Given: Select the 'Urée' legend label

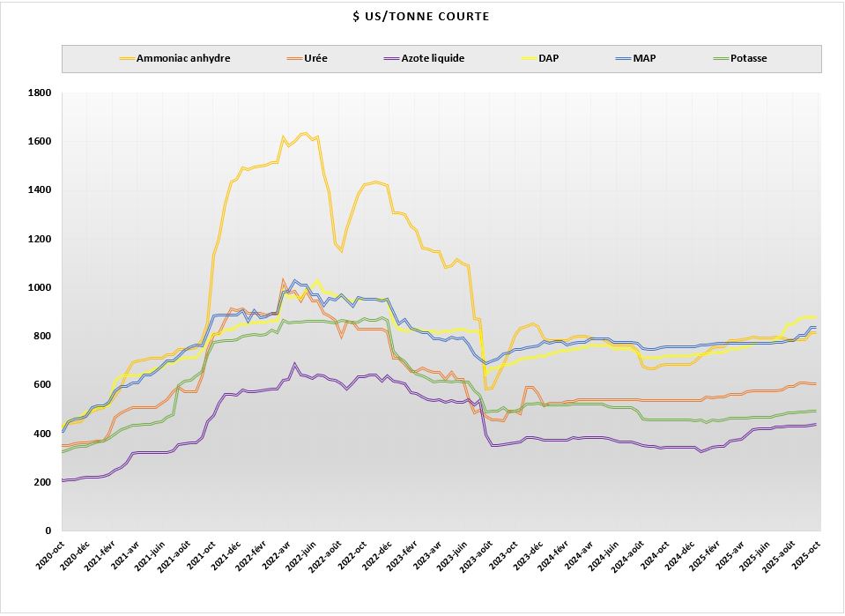Looking at the screenshot, I should tap(320, 59).
